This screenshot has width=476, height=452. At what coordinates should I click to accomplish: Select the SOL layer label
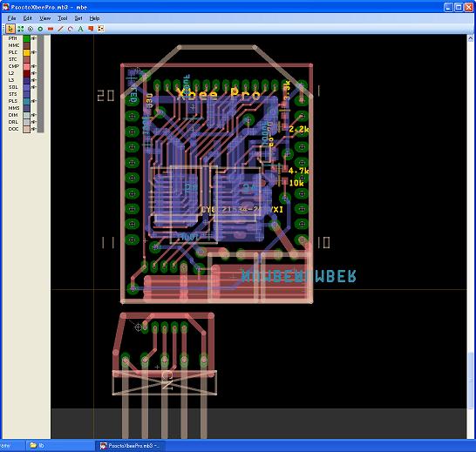(x=13, y=87)
